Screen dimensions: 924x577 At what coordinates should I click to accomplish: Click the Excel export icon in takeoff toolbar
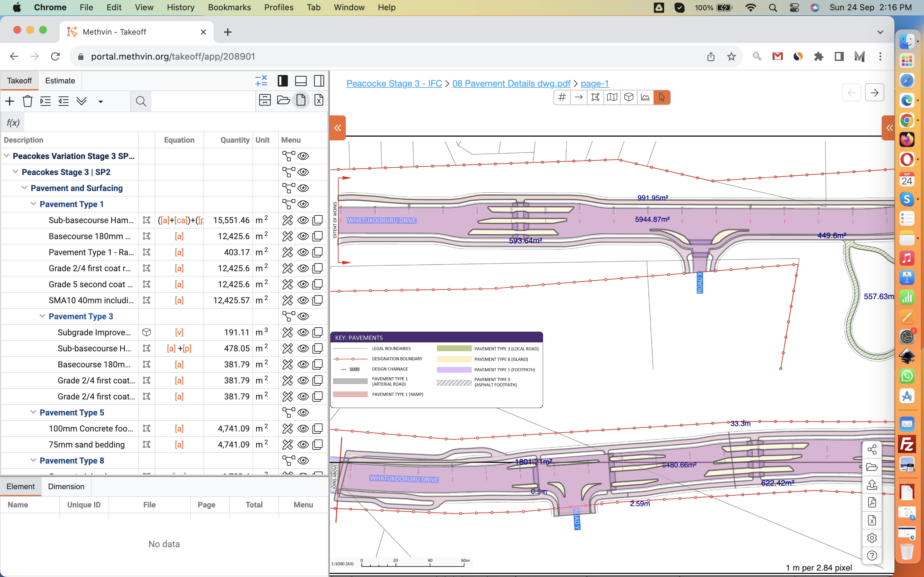[319, 100]
